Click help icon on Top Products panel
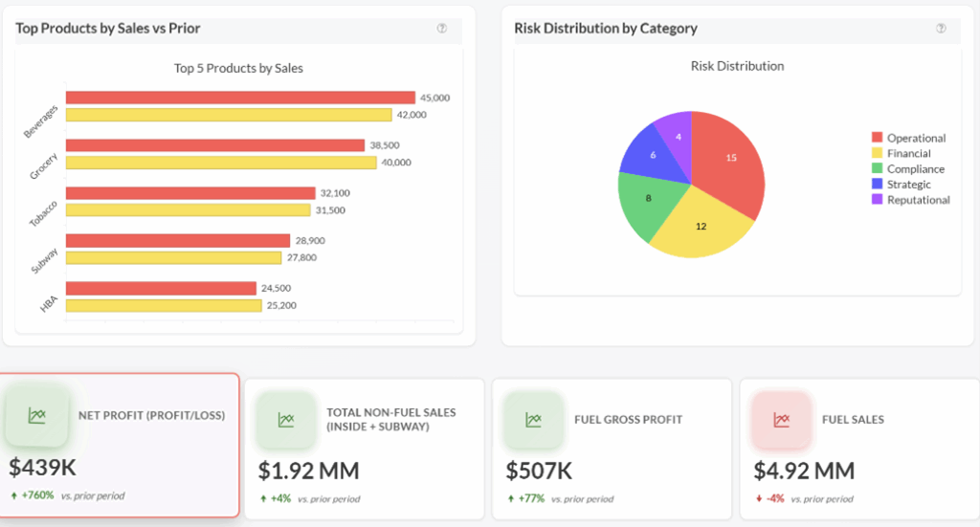Image resolution: width=980 pixels, height=527 pixels. pyautogui.click(x=442, y=29)
